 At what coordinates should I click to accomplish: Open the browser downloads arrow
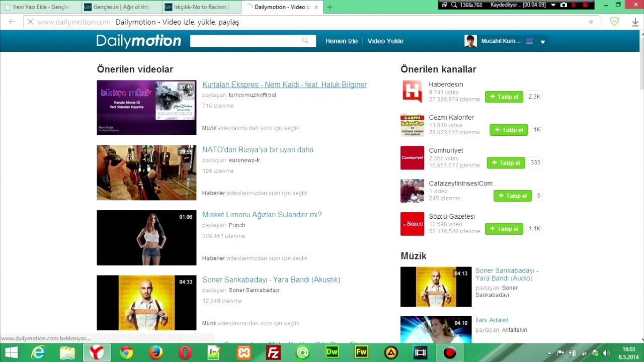click(635, 22)
